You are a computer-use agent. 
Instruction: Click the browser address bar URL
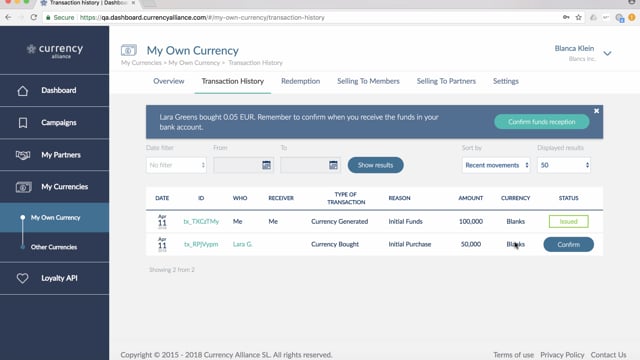(x=202, y=18)
